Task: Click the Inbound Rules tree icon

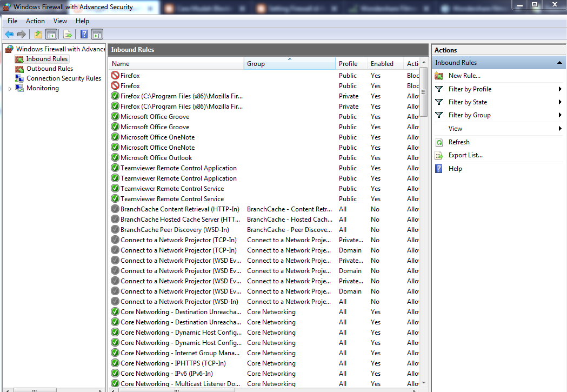Action: pyautogui.click(x=19, y=59)
